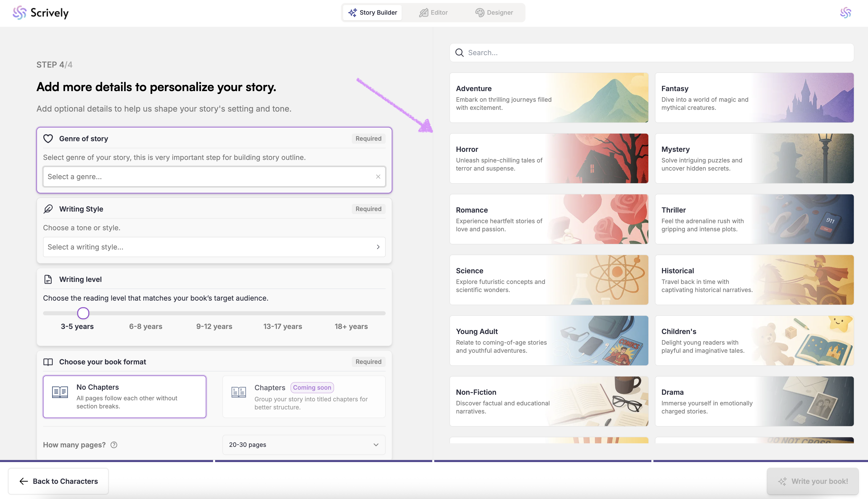Viewport: 868px width, 499px height.
Task: Click the Scrively logo icon at top left
Action: coord(19,13)
